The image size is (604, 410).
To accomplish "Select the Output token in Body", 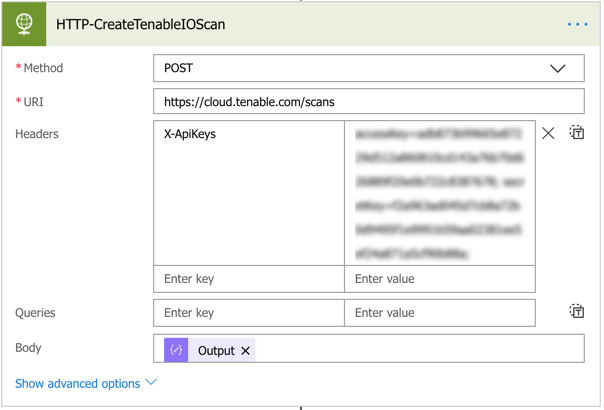I will [x=215, y=350].
